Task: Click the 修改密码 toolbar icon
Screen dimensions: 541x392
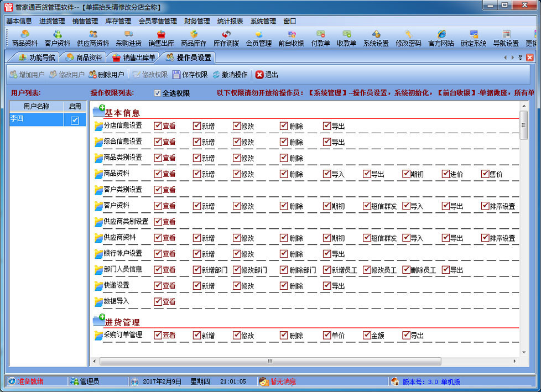Action: (x=408, y=38)
